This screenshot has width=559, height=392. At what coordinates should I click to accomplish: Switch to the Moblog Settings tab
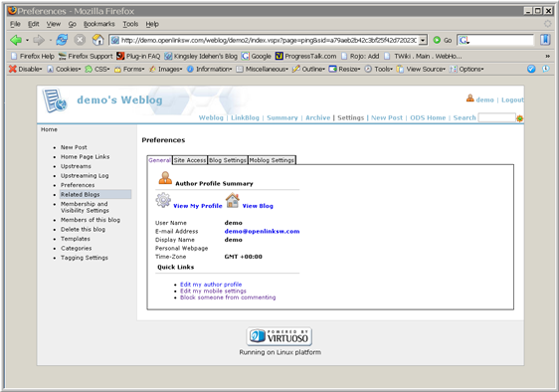coord(272,160)
